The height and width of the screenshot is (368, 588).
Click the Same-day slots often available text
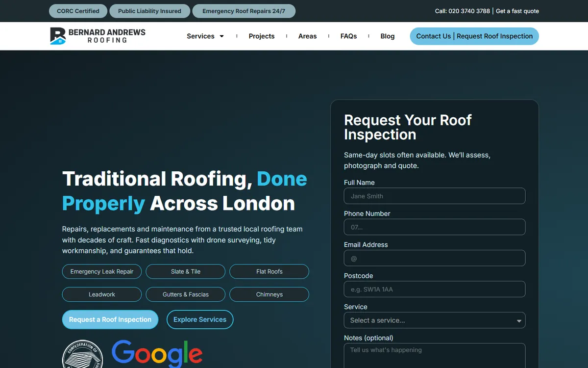click(x=417, y=160)
